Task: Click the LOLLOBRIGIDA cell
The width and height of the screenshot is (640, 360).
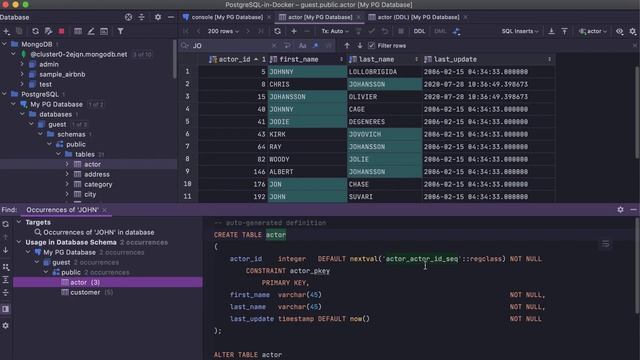Action: [384, 72]
